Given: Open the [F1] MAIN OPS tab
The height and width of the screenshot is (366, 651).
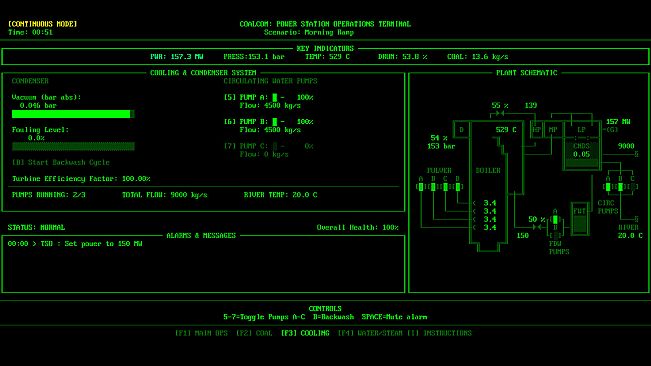Looking at the screenshot, I should (201, 333).
